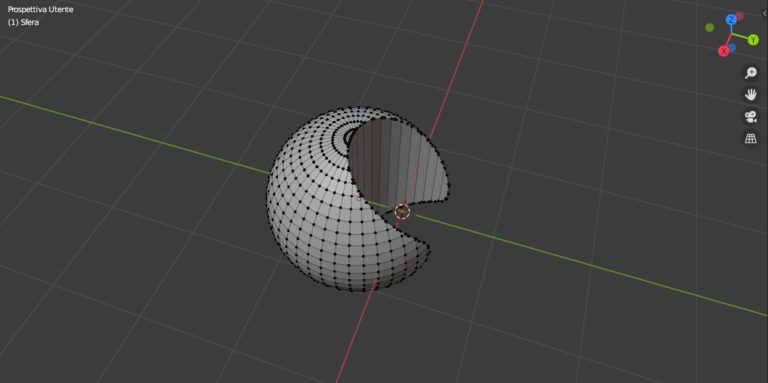Viewport: 768px width, 383px height.
Task: Click the Prospettiva Utente view label
Action: [x=41, y=9]
